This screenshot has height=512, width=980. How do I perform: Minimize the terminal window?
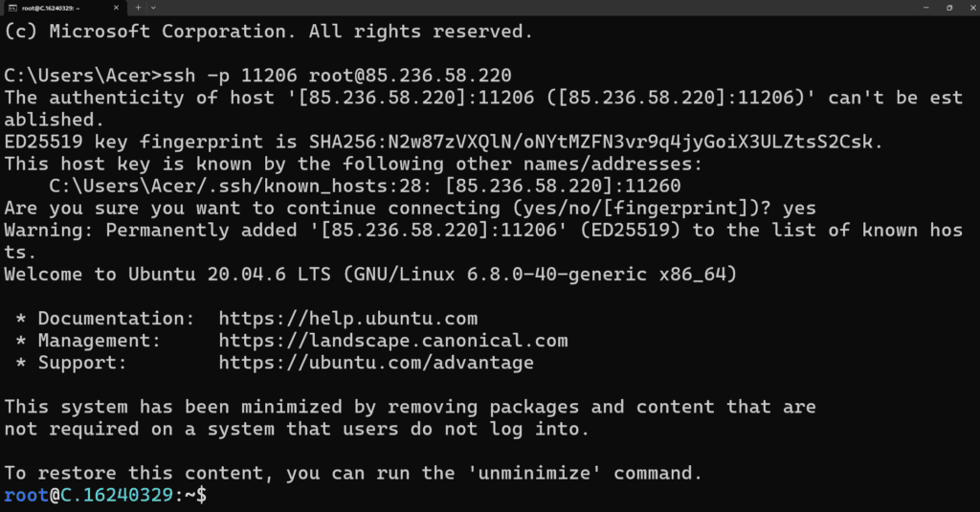(925, 8)
